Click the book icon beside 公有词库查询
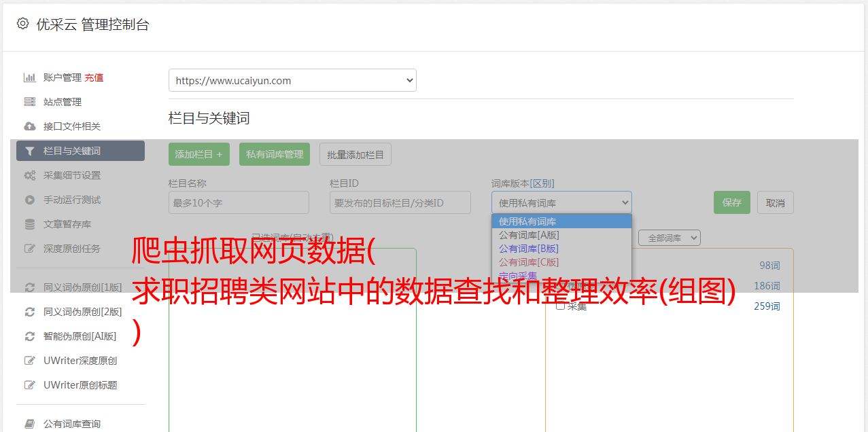 click(x=29, y=424)
